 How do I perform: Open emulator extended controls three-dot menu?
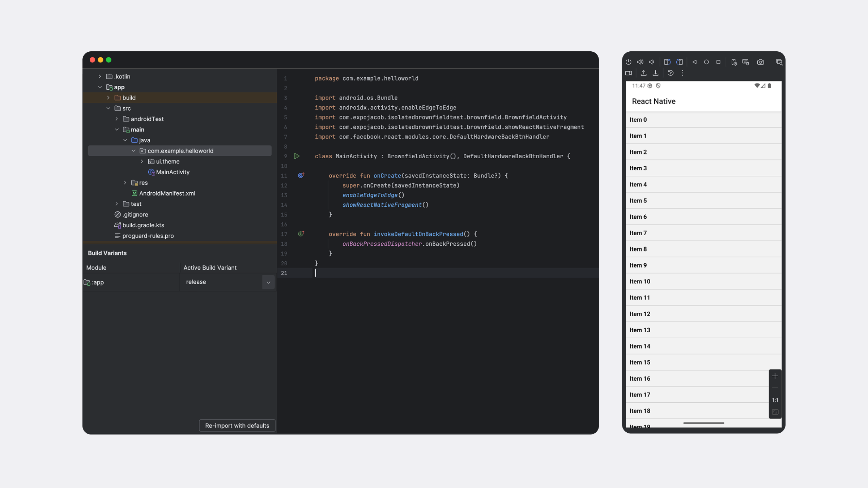pyautogui.click(x=682, y=73)
